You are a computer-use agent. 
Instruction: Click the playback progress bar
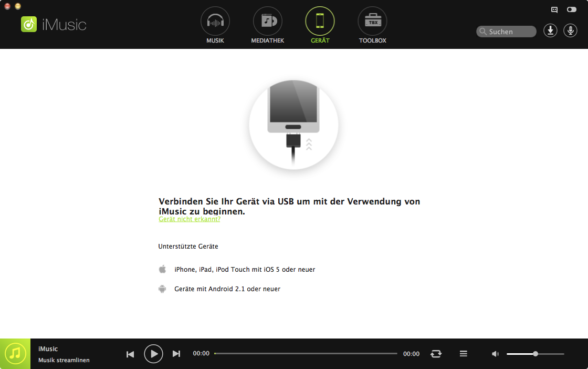pos(306,354)
